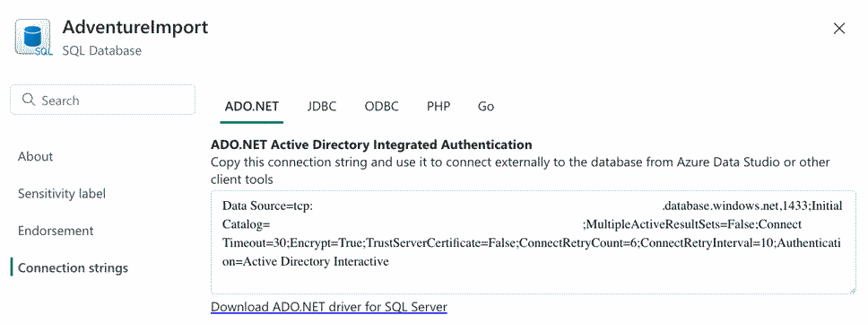
Task: Open the ODBC tab
Action: (x=381, y=106)
